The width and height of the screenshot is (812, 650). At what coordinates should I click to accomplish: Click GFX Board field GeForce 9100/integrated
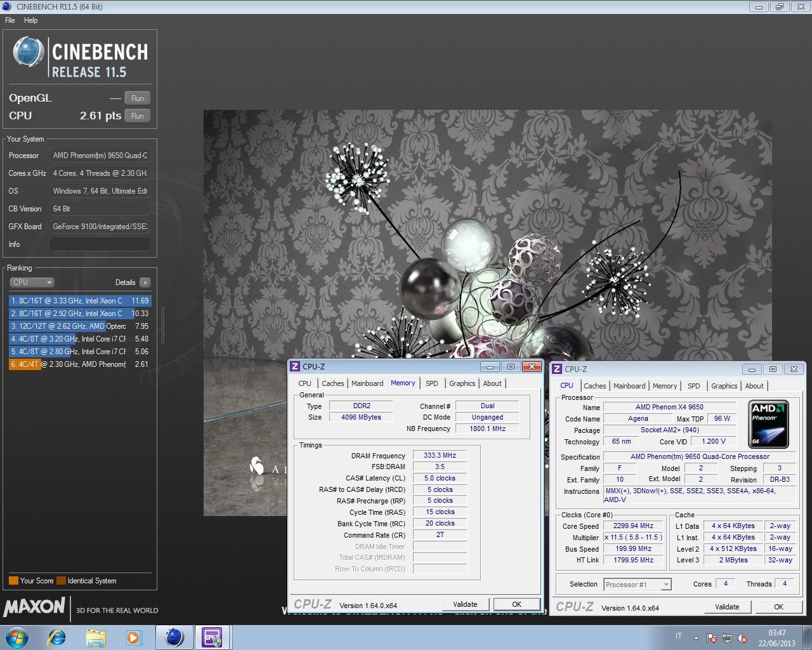coord(100,227)
